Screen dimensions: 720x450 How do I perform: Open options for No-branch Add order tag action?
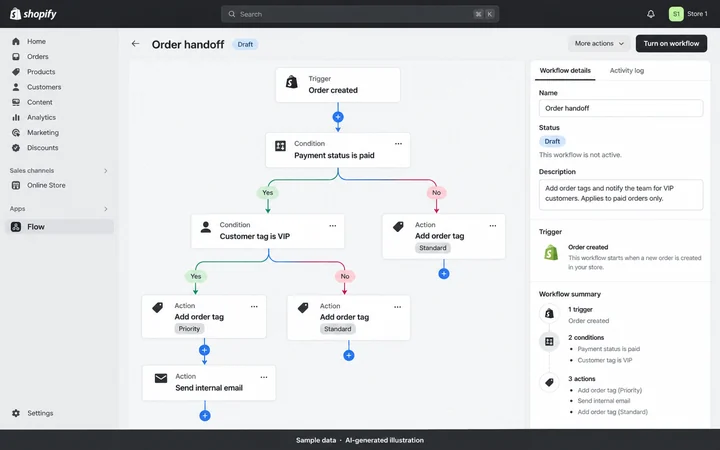[x=493, y=225]
